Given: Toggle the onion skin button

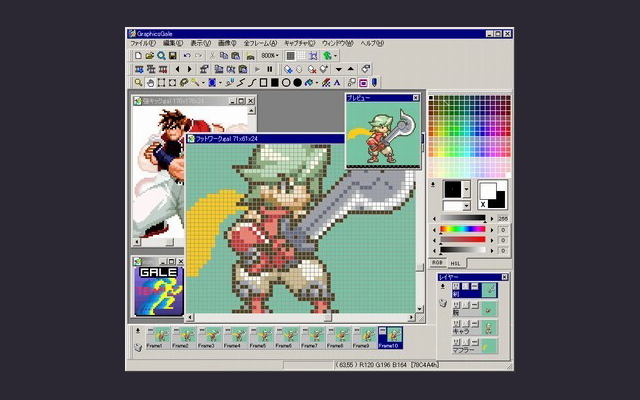Looking at the screenshot, I should pyautogui.click(x=363, y=83).
